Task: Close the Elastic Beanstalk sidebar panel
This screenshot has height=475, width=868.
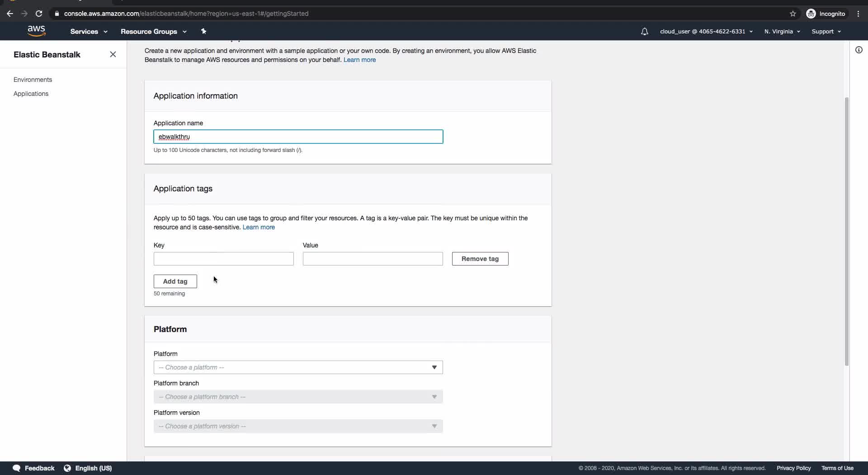Action: tap(113, 55)
